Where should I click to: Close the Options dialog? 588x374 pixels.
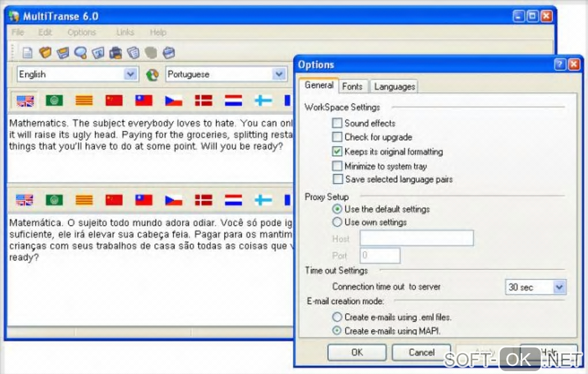574,65
